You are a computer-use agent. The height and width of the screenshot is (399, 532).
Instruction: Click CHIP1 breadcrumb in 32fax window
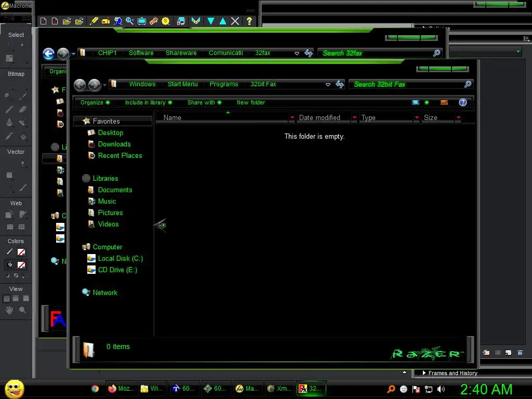coord(107,53)
